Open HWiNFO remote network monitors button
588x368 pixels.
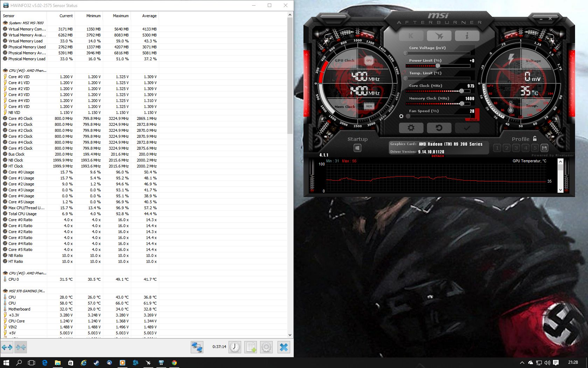click(x=197, y=347)
